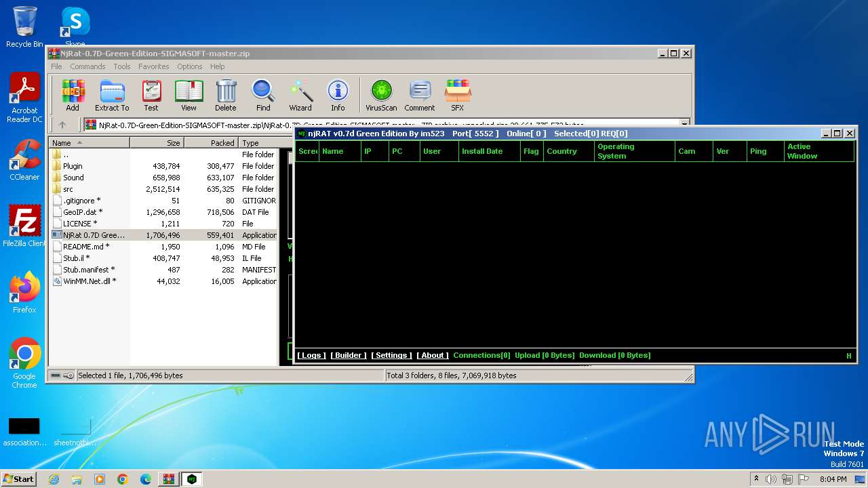Viewport: 868px width, 488px height.
Task: Open the Options menu
Action: tap(190, 66)
